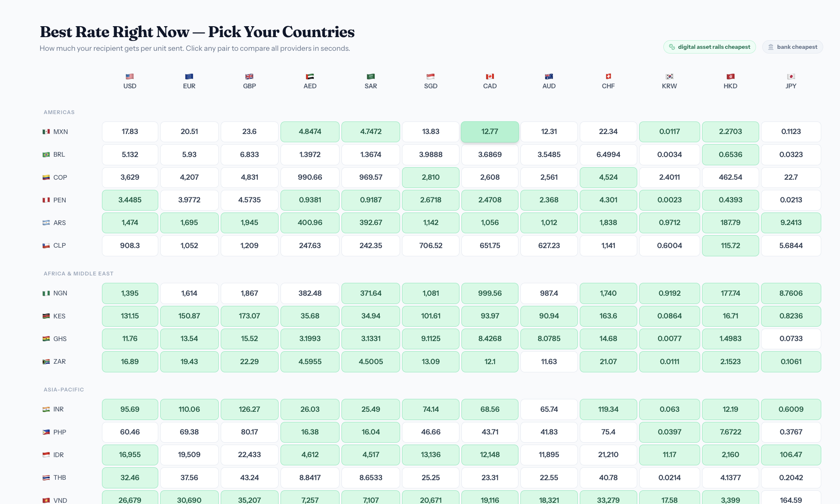
Task: Select the EUR column header
Action: click(189, 82)
